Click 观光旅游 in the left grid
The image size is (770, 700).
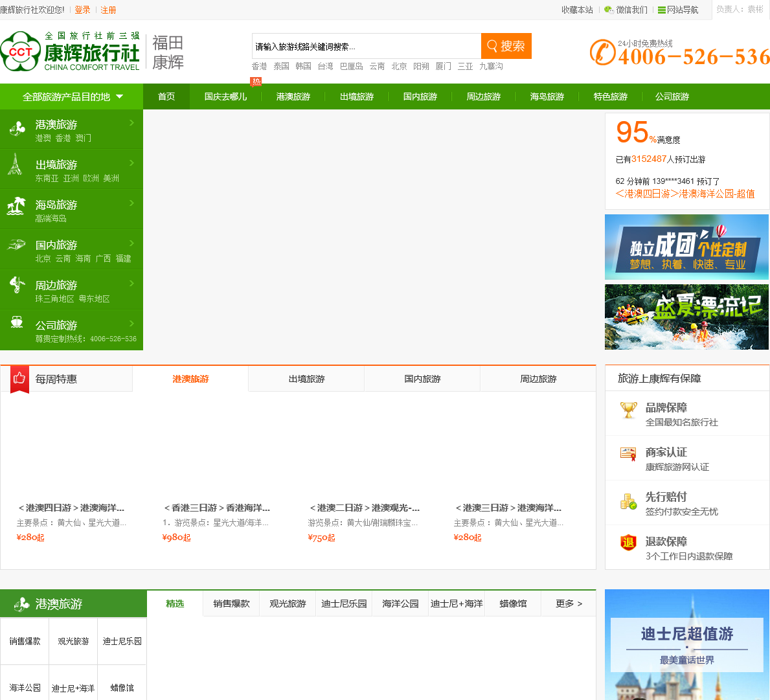coord(73,641)
